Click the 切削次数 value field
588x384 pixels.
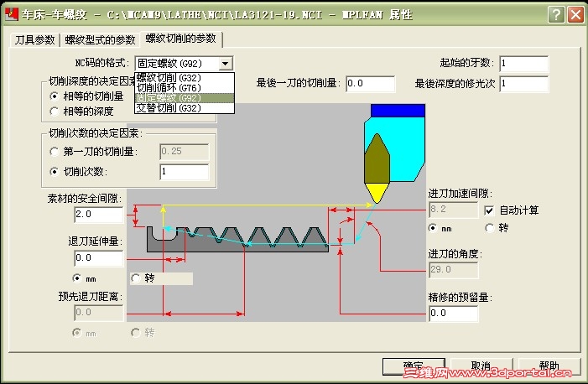point(185,172)
